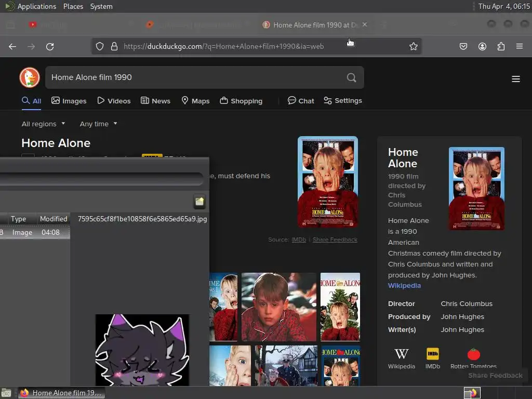
Task: Go back with the browser back arrow
Action: point(12,46)
